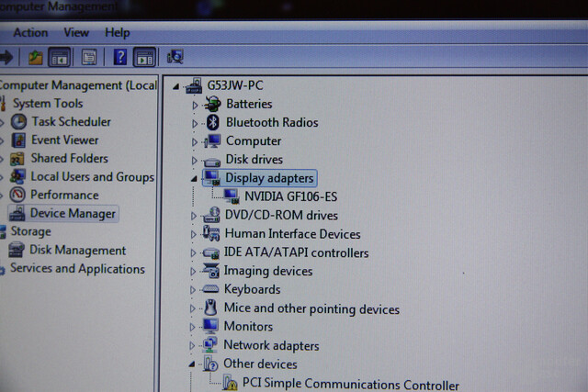The width and height of the screenshot is (588, 392).
Task: Click the blue Help question mark icon
Action: 120,57
